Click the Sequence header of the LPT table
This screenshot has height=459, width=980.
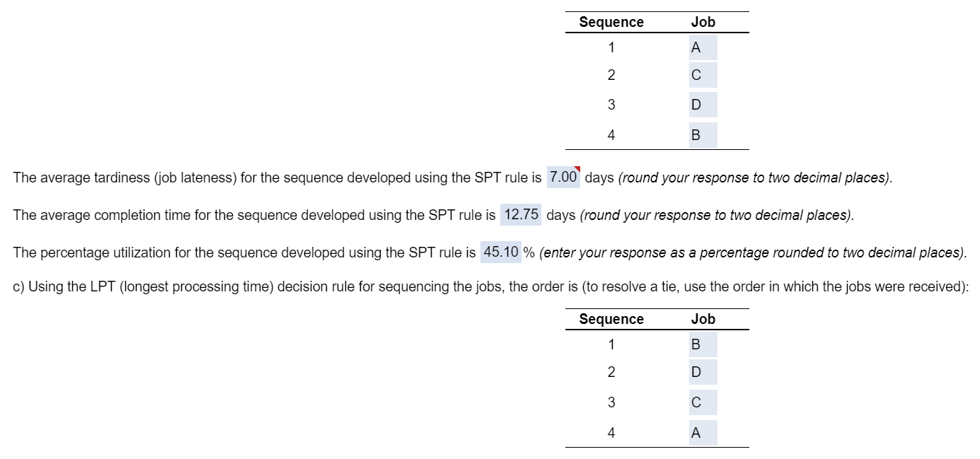pyautogui.click(x=611, y=319)
